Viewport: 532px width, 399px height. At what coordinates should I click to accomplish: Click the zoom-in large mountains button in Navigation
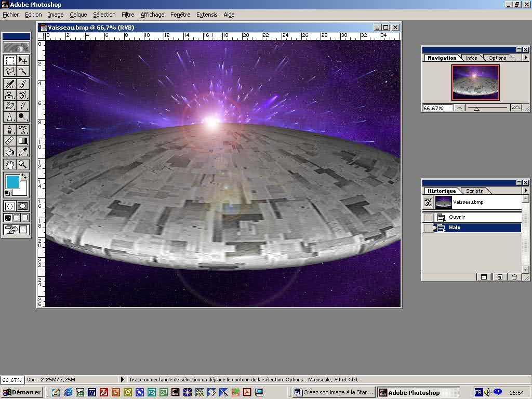(x=516, y=108)
